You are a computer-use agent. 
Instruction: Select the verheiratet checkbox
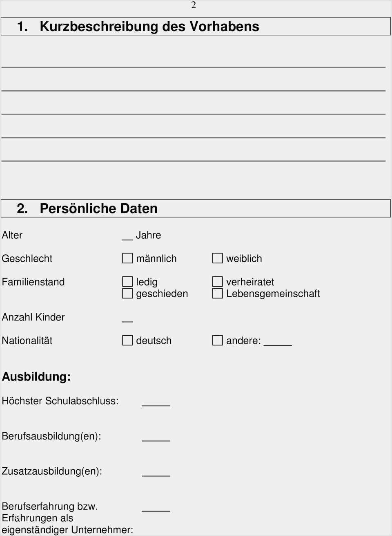(x=218, y=282)
